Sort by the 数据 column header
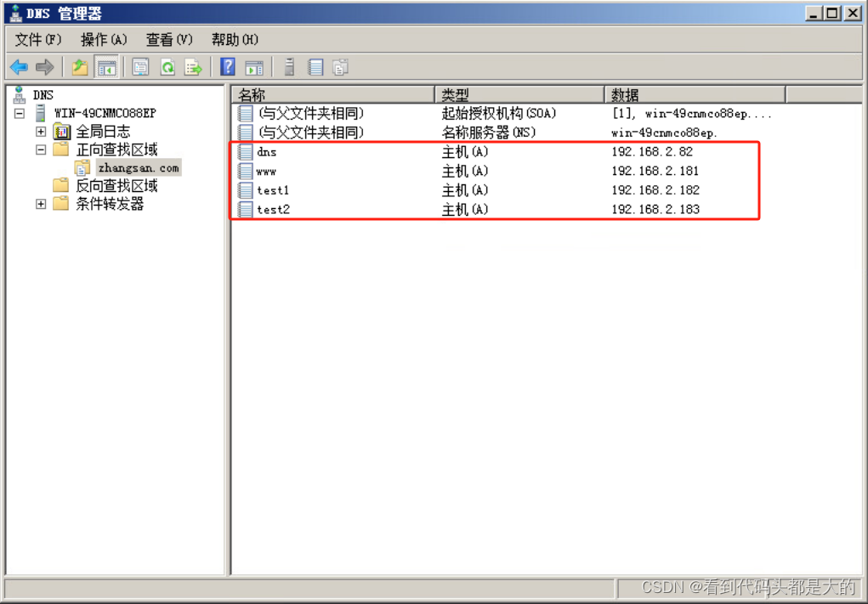Viewport: 868px width, 604px height. [x=695, y=94]
